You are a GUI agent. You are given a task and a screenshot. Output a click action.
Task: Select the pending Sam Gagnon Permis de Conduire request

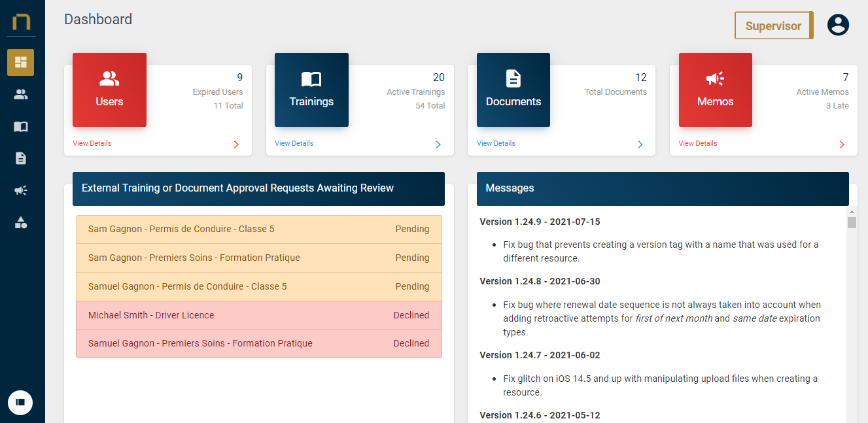[x=258, y=229]
